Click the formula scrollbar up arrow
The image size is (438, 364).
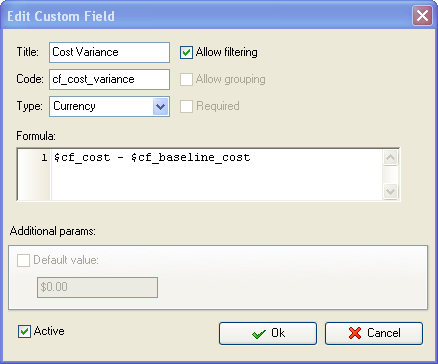(390, 157)
